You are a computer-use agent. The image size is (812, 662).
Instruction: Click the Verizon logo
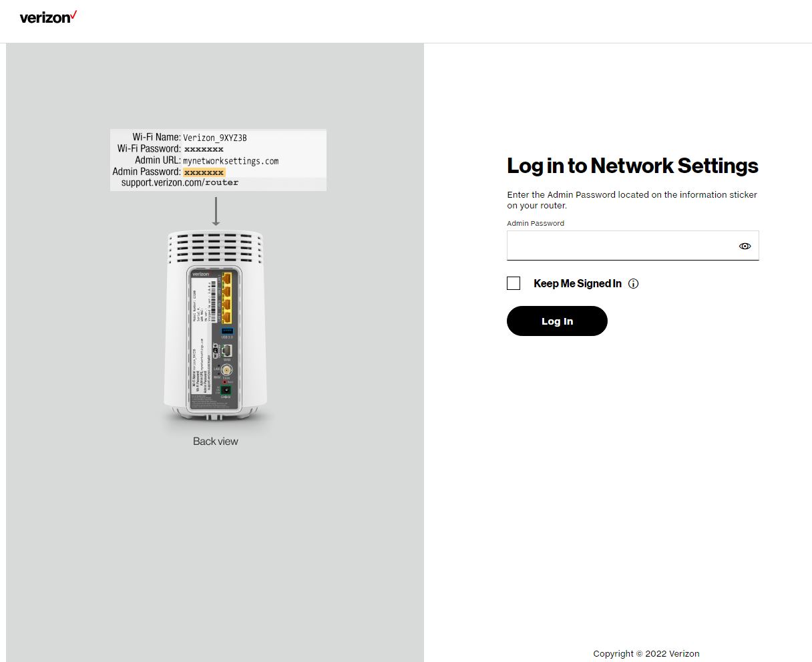click(x=48, y=17)
